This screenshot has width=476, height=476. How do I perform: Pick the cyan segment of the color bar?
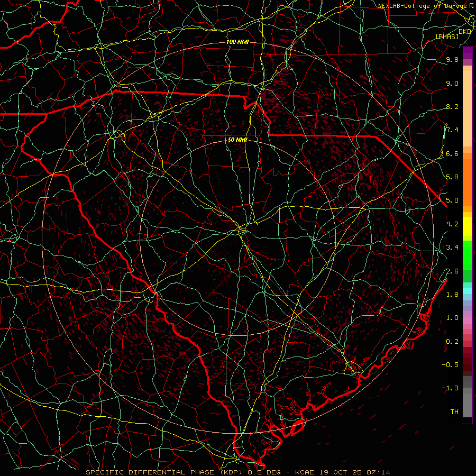coord(467,291)
